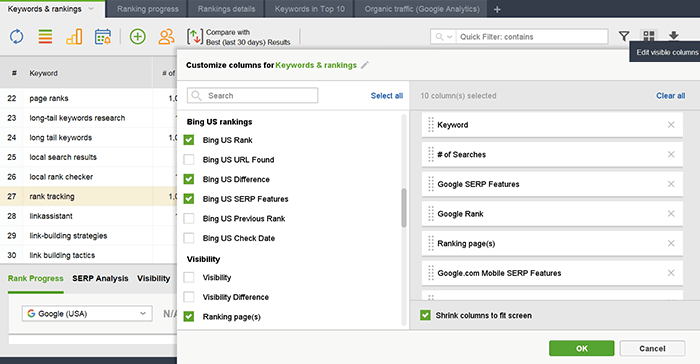Click the bar chart icon in toolbar

coord(74,37)
